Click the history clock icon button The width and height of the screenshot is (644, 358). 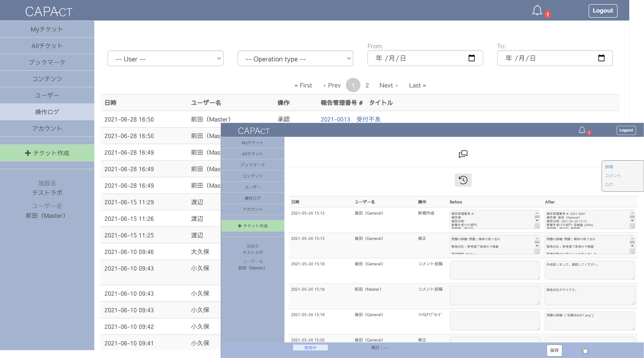[463, 180]
